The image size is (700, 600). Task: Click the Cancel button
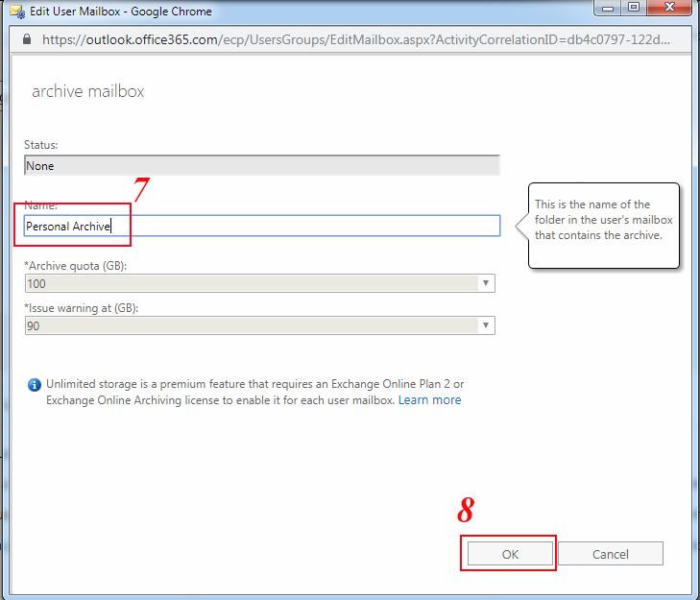pyautogui.click(x=611, y=554)
